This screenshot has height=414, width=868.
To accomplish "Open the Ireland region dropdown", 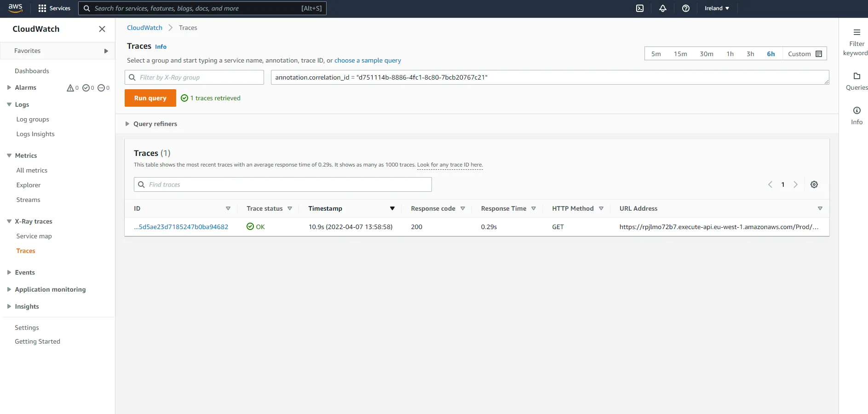I will click(x=716, y=8).
